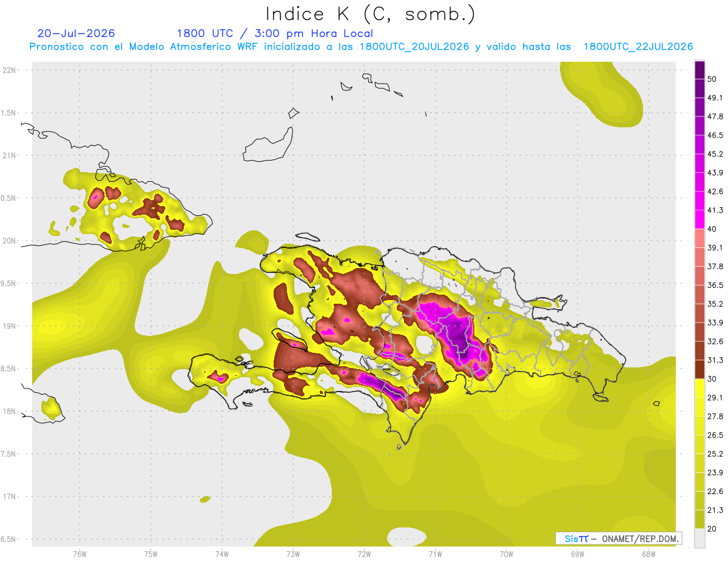This screenshot has width=728, height=562.
Task: Pick the salmon swatch between 39.1 and 40
Action: [699, 238]
